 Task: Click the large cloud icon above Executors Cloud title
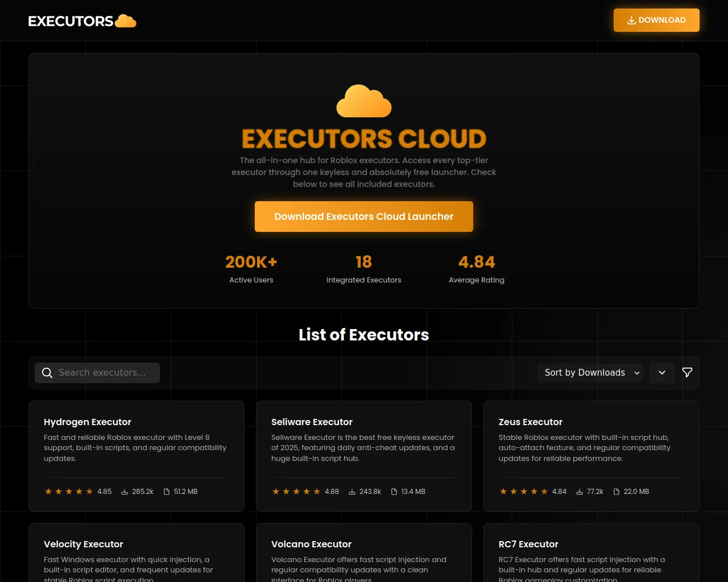[364, 101]
